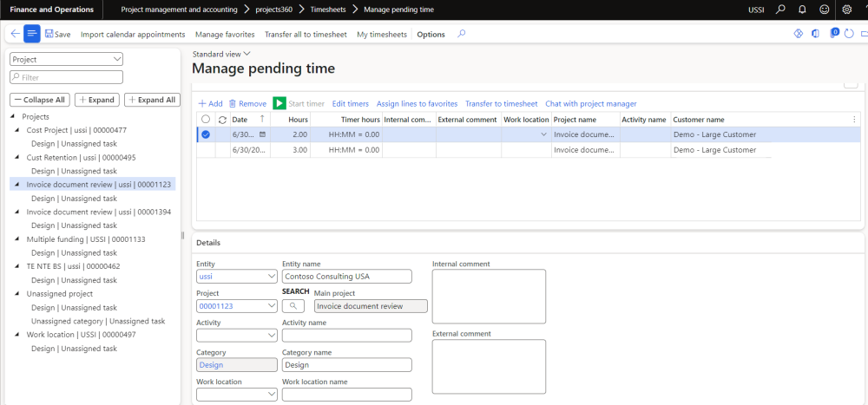Click the 3.00 hours cell
The image size is (868, 405).
pyautogui.click(x=290, y=150)
